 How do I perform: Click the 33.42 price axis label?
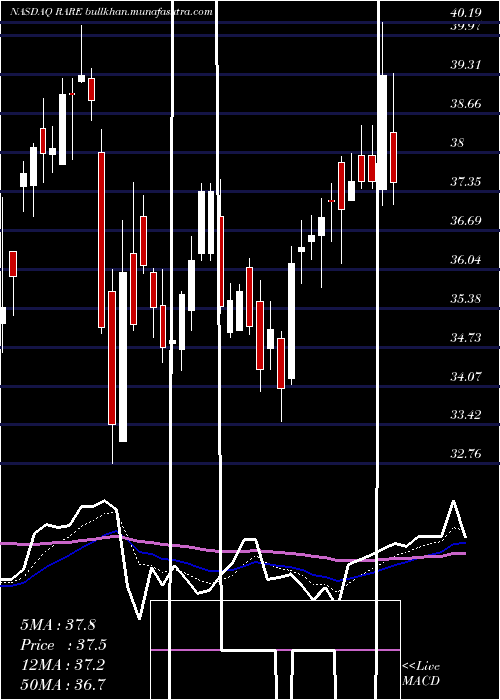(466, 415)
